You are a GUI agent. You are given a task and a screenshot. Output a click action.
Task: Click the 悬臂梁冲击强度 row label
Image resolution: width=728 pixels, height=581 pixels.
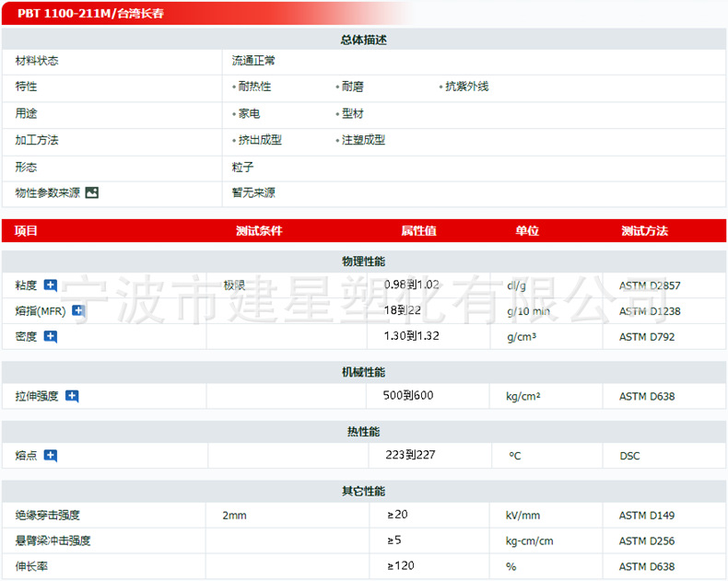[53, 541]
